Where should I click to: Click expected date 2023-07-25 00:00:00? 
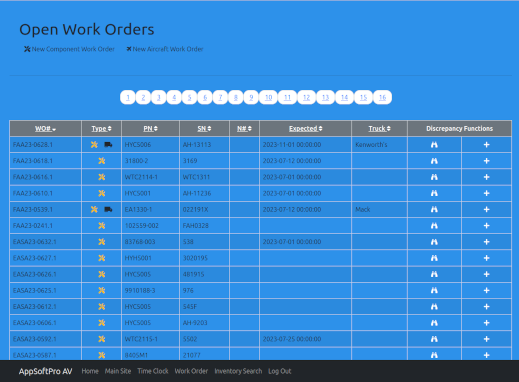pos(292,339)
